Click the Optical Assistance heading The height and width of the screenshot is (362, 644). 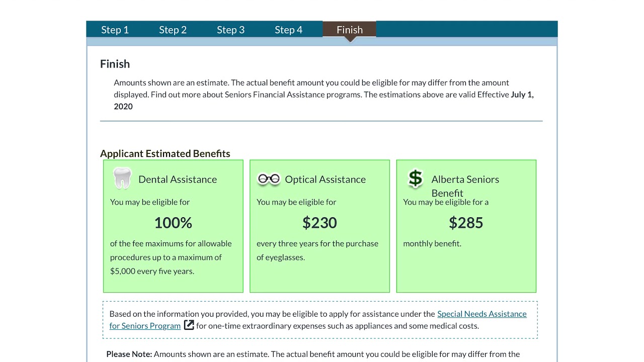click(x=325, y=179)
